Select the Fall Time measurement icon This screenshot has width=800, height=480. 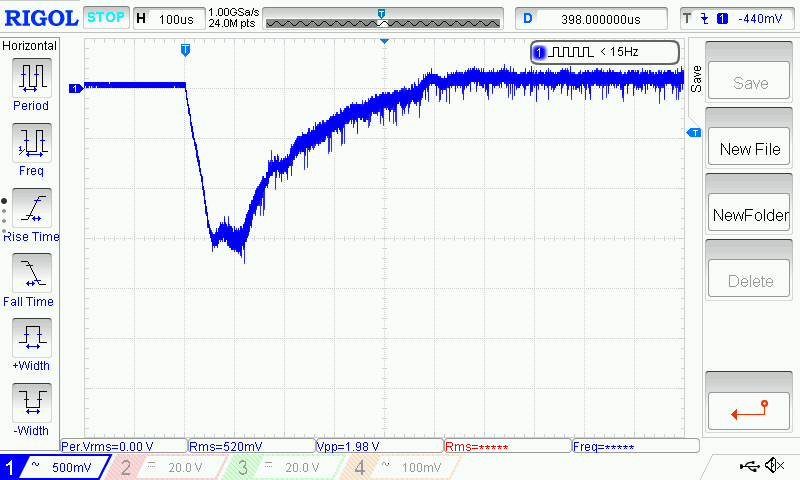[31, 272]
